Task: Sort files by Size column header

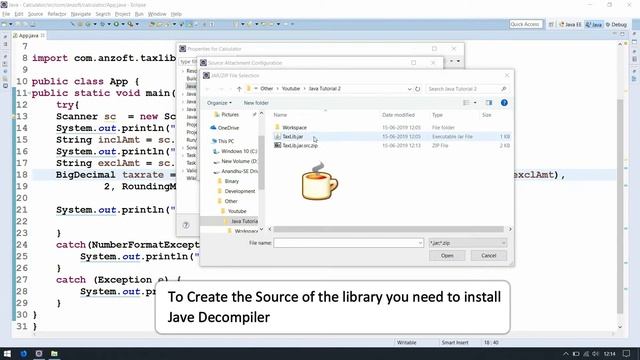Action: tap(487, 115)
